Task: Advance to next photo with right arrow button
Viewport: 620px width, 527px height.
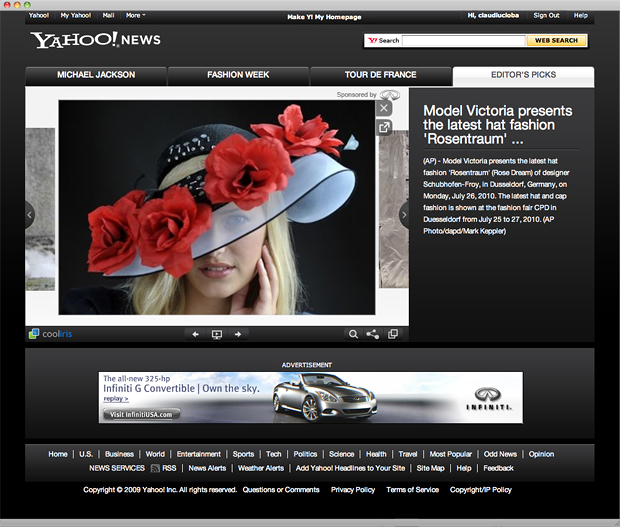Action: coord(238,334)
